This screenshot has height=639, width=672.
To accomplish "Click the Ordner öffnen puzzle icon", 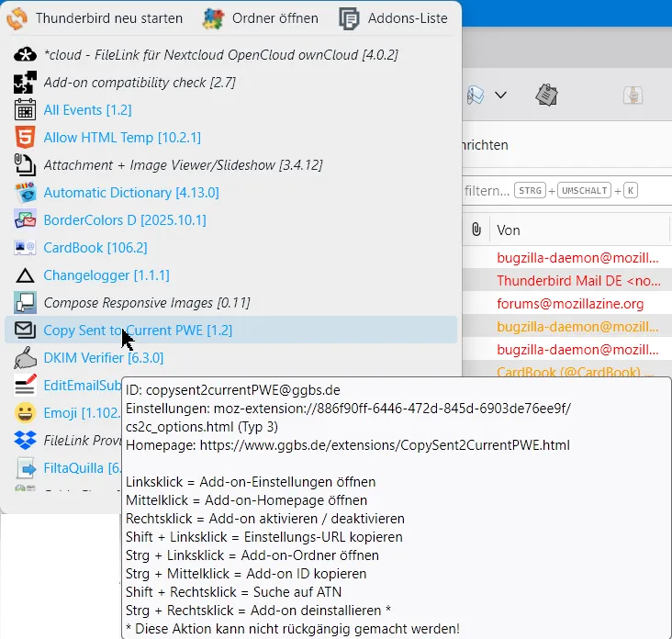I will tap(213, 18).
